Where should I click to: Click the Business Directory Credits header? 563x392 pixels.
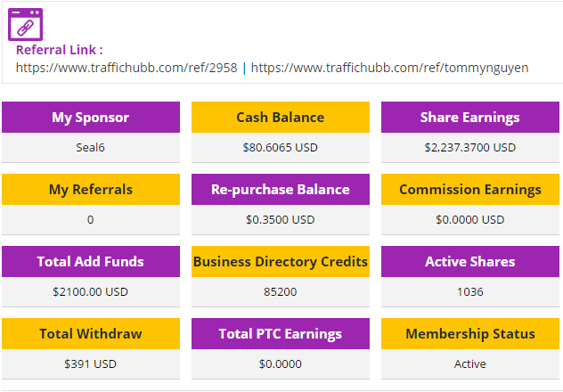[281, 262]
